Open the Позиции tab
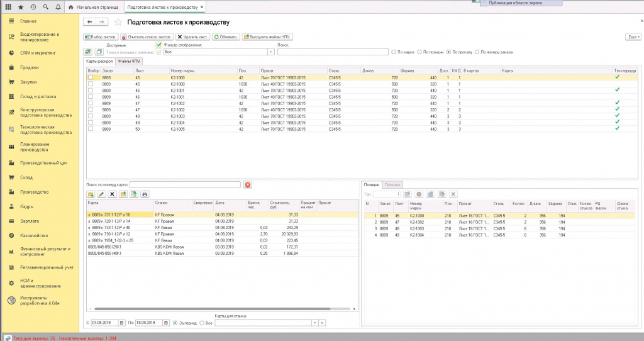The width and height of the screenshot is (644, 341). [371, 185]
